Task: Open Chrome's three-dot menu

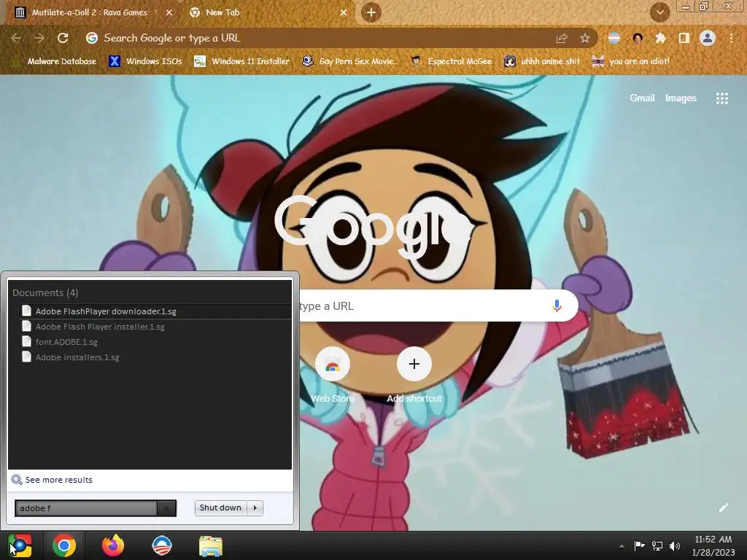Action: pos(731,38)
